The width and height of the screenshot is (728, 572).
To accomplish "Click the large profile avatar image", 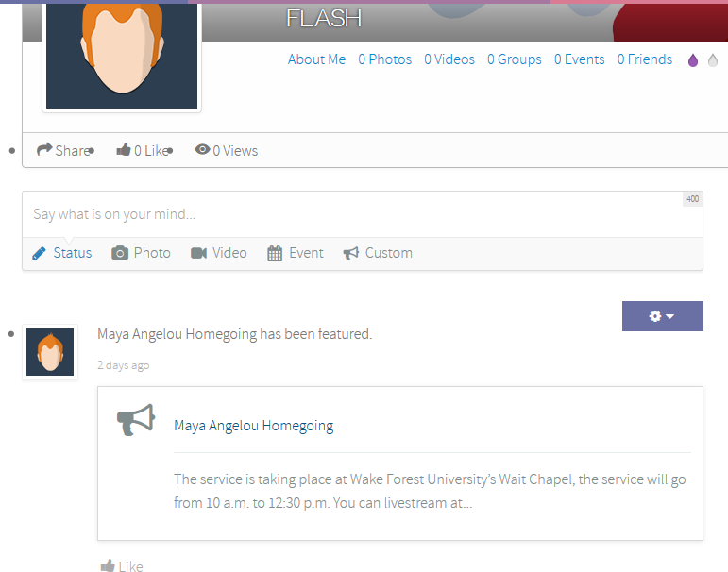I will point(122,56).
